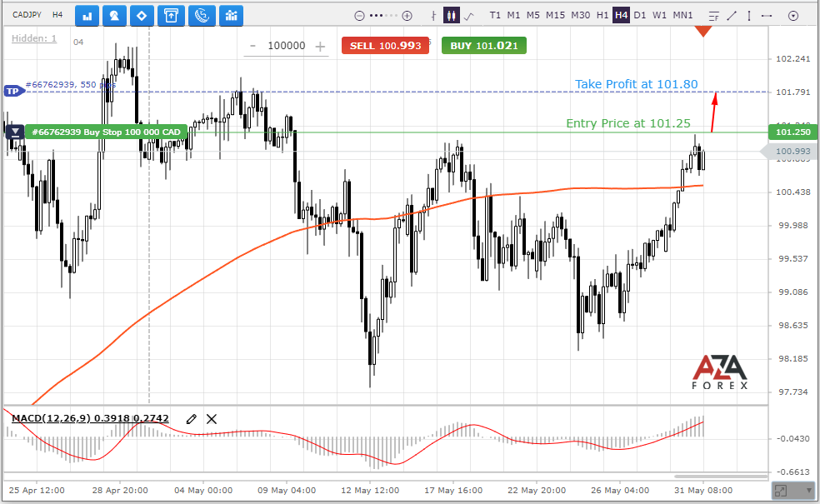Click the Buy Stop 100 000 CAD order label
Screen dimensions: 820x504
[x=106, y=132]
